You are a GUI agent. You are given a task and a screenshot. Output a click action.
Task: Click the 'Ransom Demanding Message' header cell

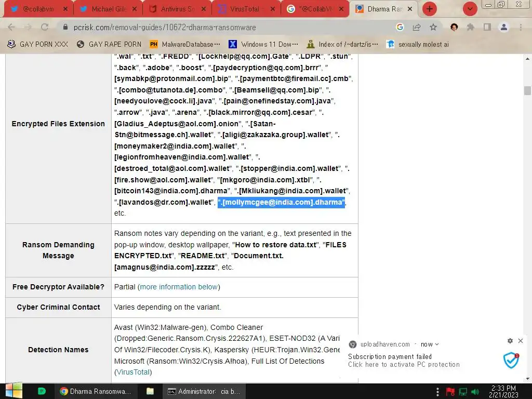click(58, 250)
